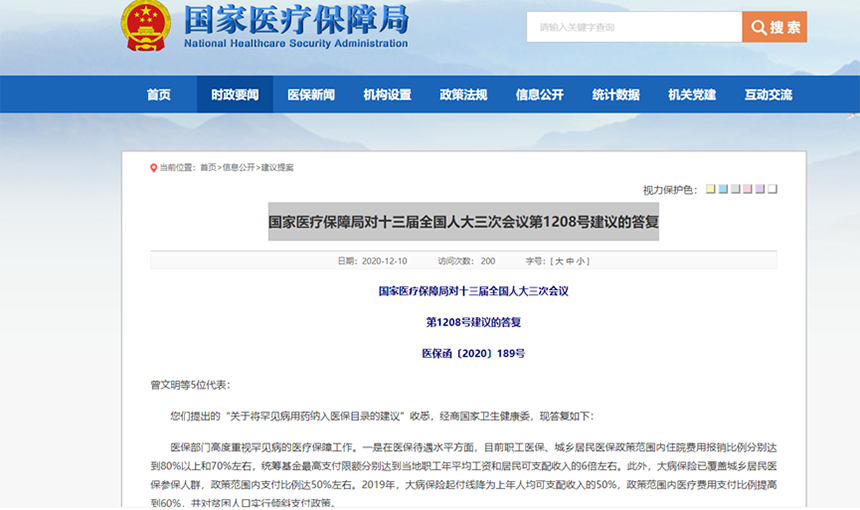Click the 第1208号建议的答复 subtitle line
Screen dimensions: 860x510
click(x=473, y=322)
